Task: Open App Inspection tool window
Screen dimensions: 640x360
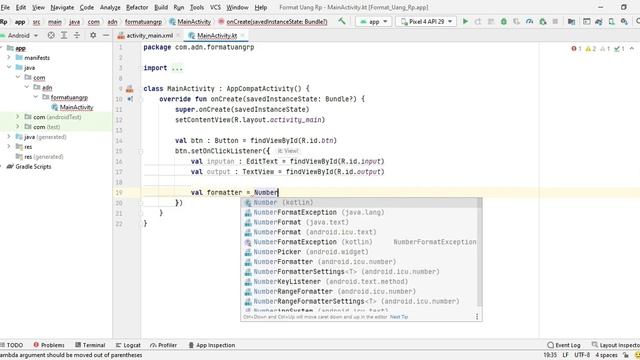Action: tap(211, 345)
